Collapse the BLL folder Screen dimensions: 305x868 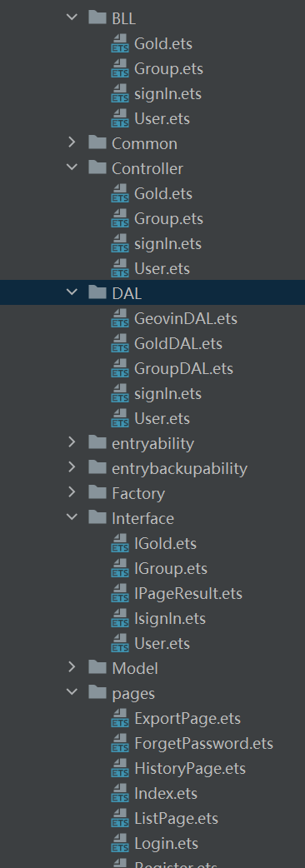pos(72,17)
